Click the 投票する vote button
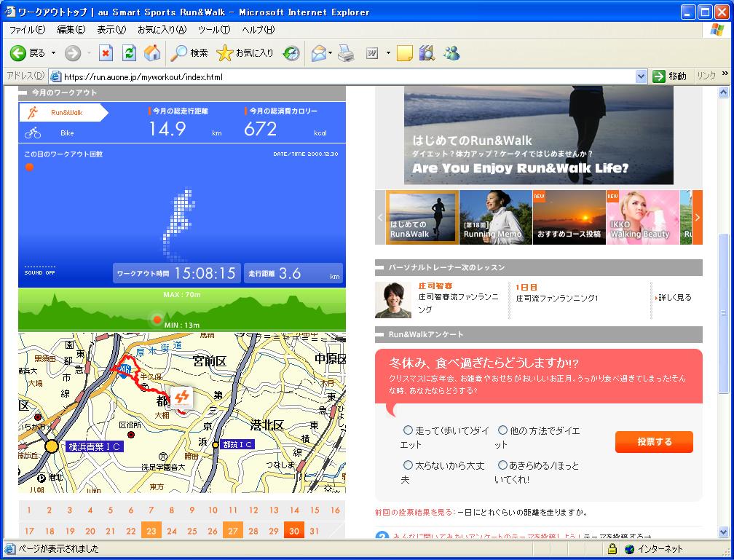Screen dimensions: 734x560 [654, 441]
